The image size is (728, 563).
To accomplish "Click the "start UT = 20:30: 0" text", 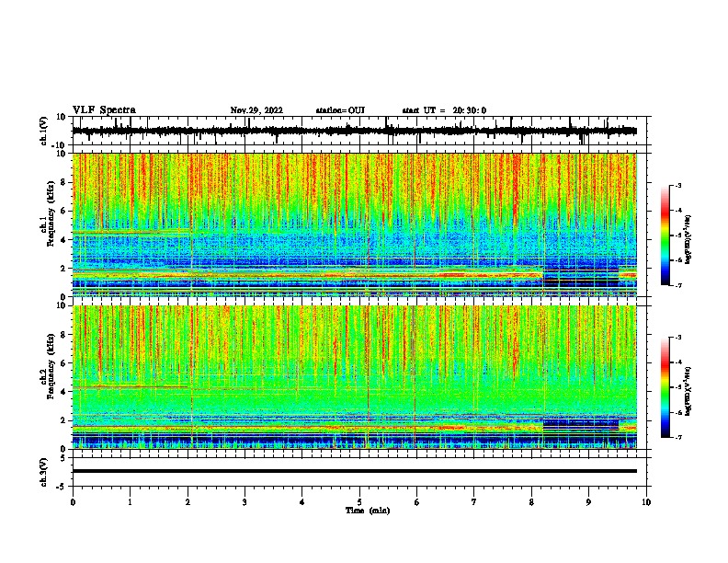I will (x=444, y=110).
